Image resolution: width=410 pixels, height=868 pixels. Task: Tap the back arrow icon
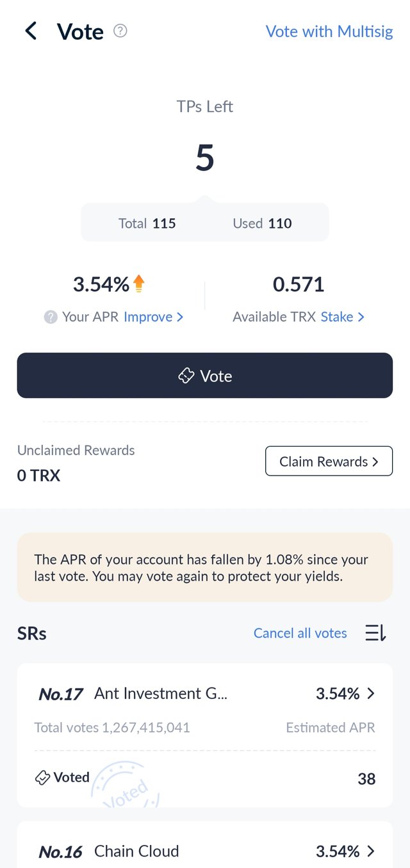point(31,31)
